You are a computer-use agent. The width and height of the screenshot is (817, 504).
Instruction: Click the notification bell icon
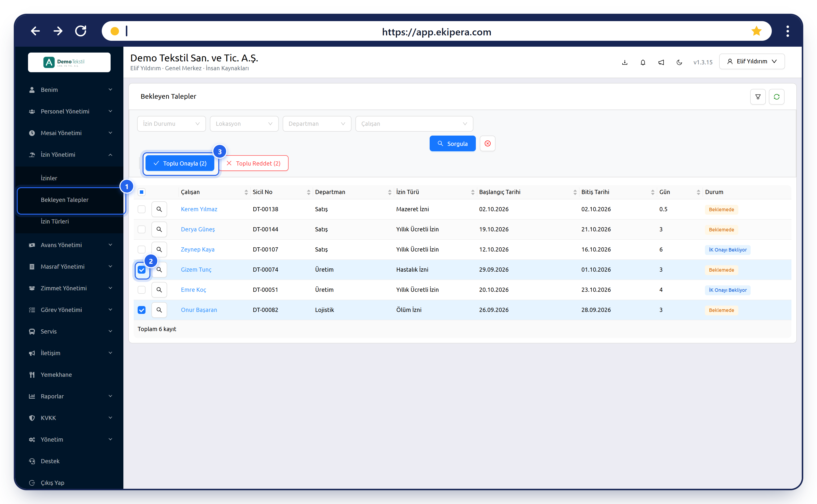point(642,62)
